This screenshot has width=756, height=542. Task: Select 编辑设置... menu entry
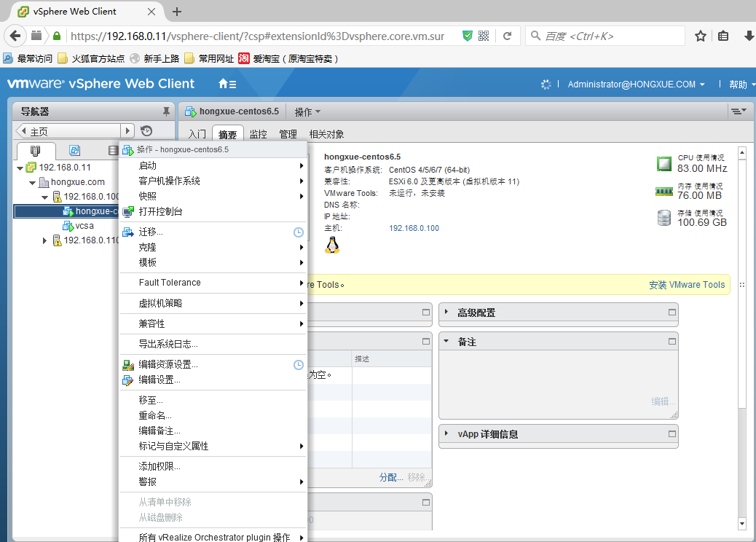point(213,380)
